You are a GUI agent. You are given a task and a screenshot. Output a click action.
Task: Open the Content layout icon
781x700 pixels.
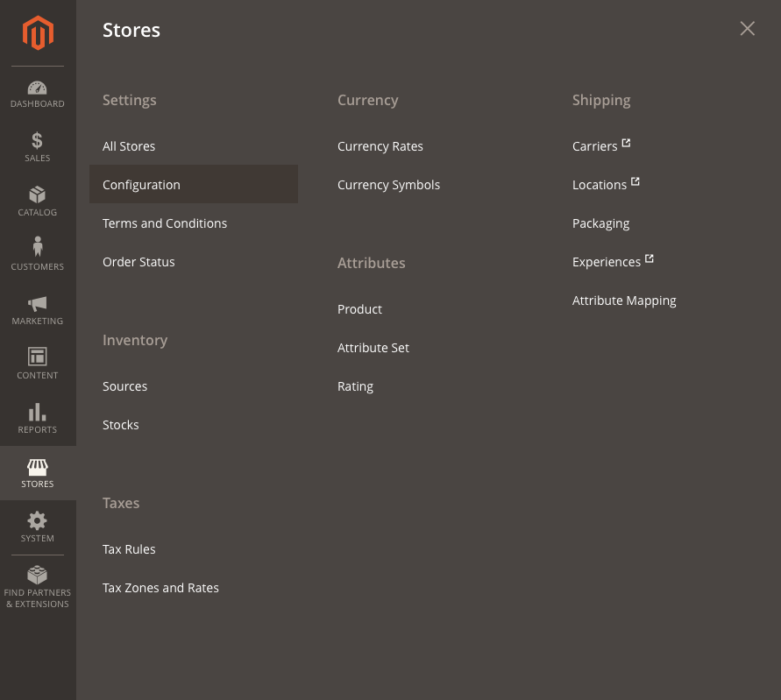(x=38, y=357)
